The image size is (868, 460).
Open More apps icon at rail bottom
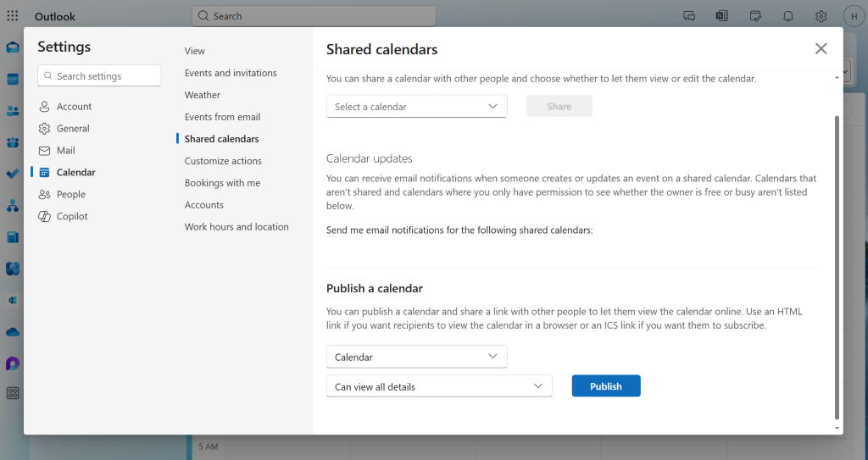pyautogui.click(x=12, y=394)
